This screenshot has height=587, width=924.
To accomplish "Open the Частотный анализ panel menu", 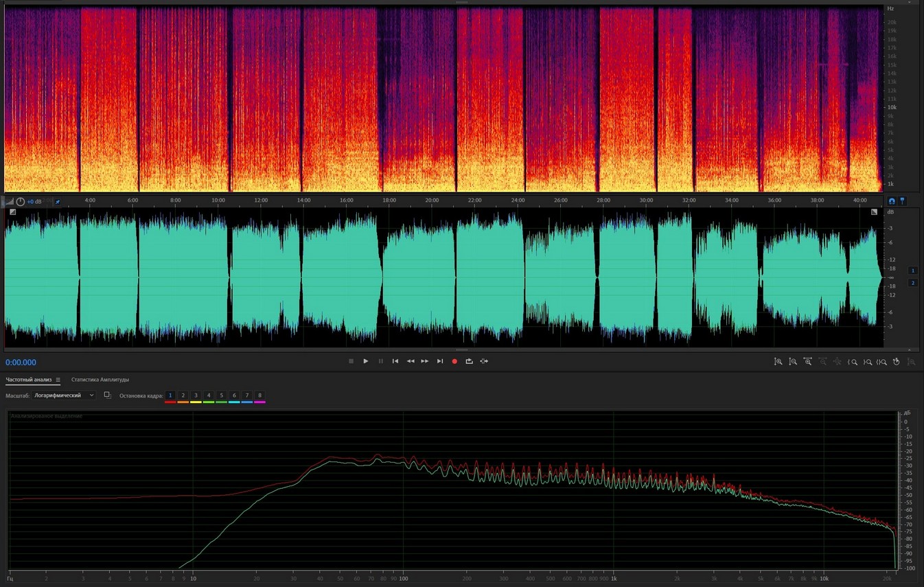I will (x=58, y=380).
